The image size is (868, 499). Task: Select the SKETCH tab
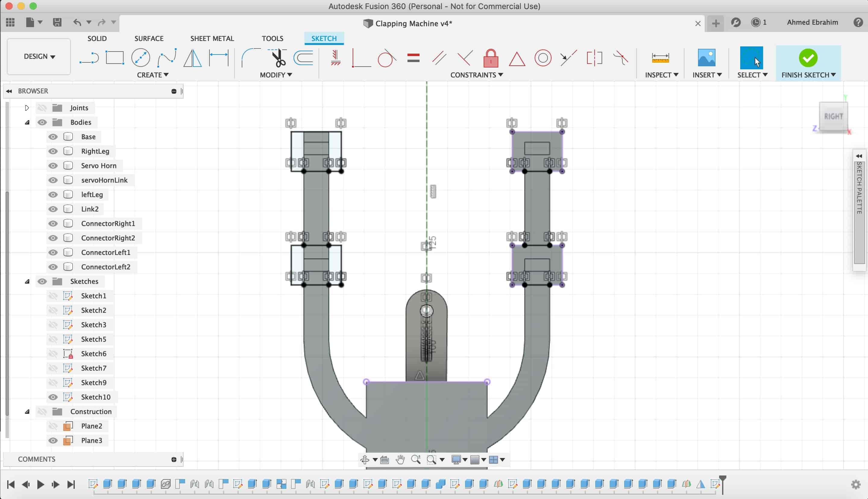324,38
